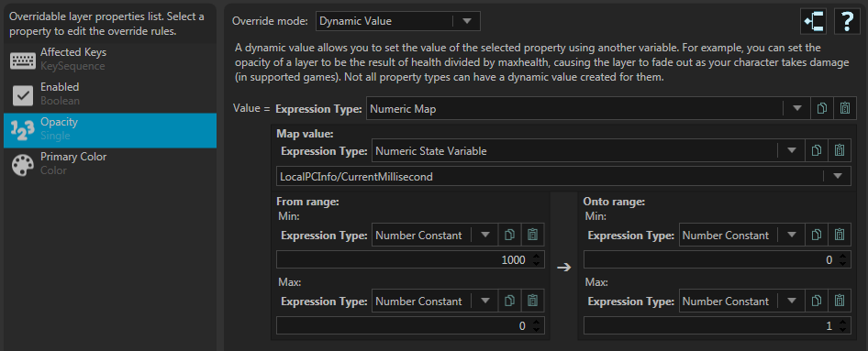Copy the Numeric Map expression
Viewport: 868px width, 351px height.
point(822,109)
